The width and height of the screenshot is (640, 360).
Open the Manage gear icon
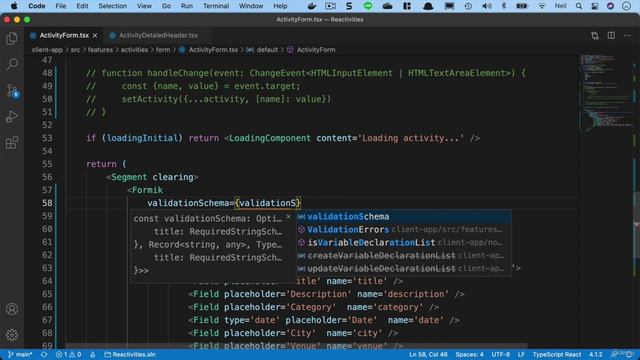pyautogui.click(x=12, y=335)
